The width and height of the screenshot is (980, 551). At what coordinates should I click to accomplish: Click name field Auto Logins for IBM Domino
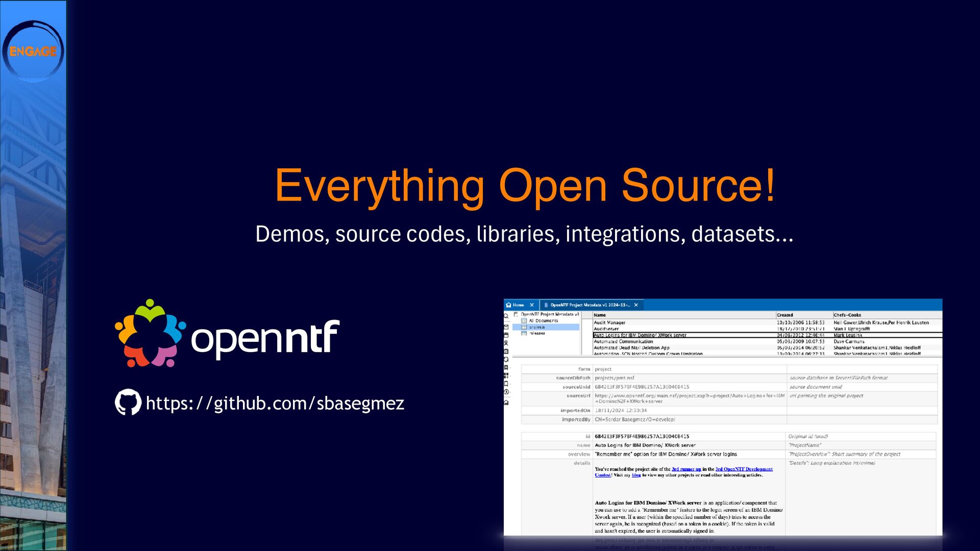[645, 445]
